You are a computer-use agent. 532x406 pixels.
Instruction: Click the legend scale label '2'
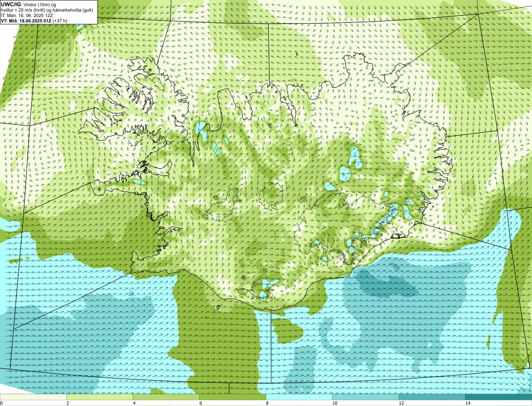67,403
